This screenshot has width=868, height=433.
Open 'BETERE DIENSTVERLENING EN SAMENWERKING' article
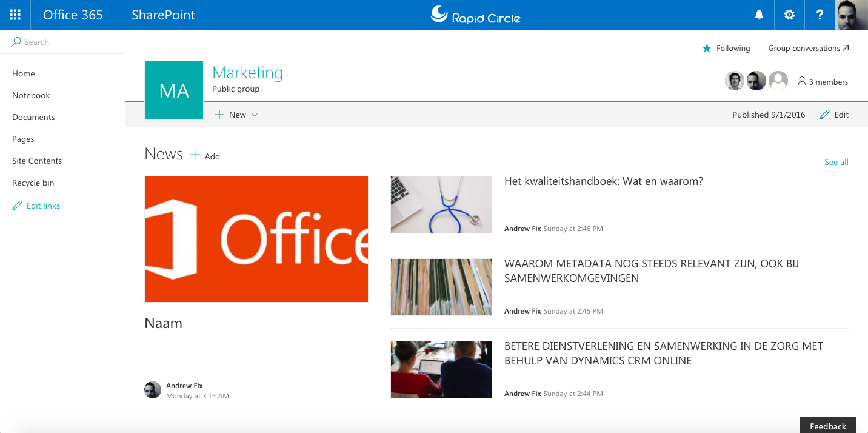click(x=664, y=354)
